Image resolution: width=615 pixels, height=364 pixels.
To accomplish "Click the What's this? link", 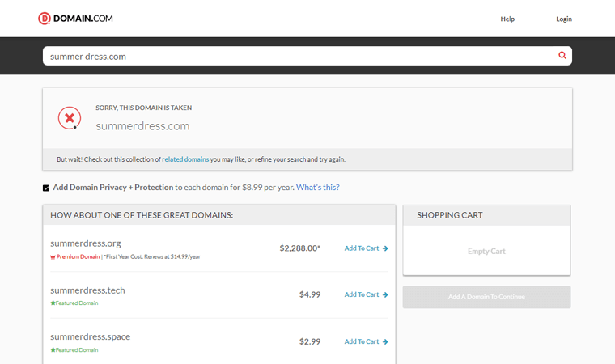I will [x=318, y=188].
